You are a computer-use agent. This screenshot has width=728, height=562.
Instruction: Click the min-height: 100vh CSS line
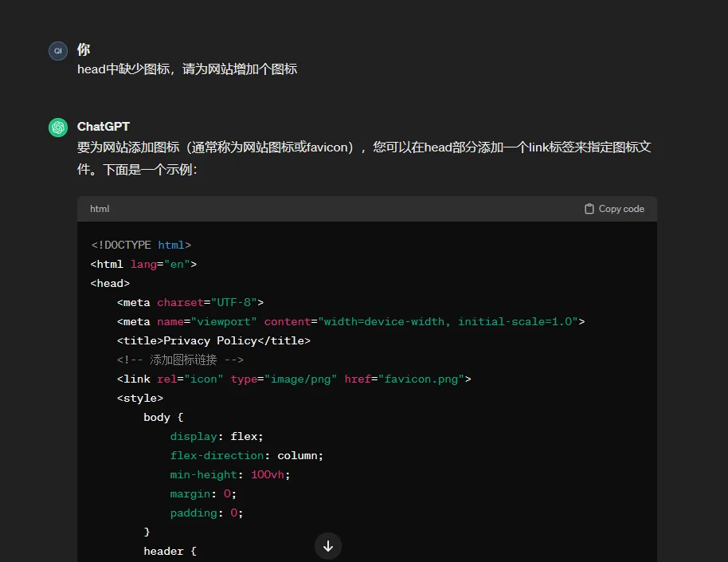click(x=230, y=475)
